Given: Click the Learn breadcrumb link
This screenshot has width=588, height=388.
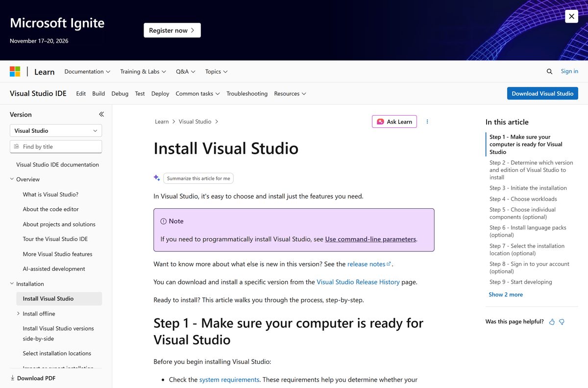Looking at the screenshot, I should tap(162, 121).
